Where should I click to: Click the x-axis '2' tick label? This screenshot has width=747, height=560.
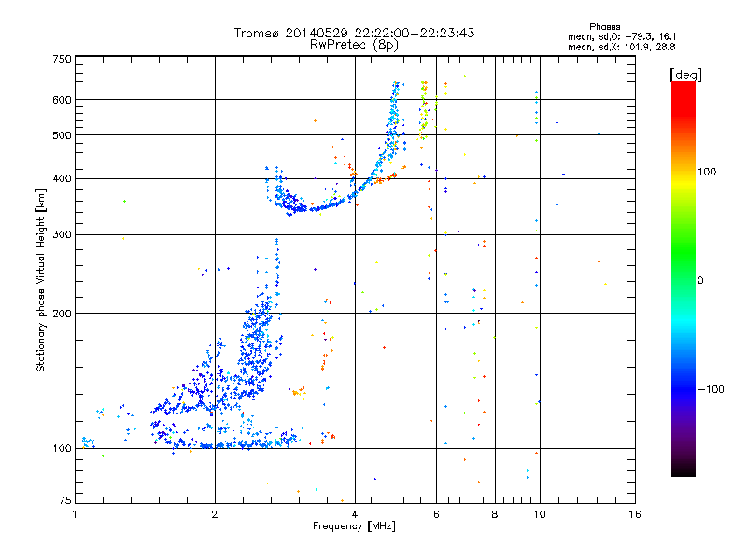[215, 514]
